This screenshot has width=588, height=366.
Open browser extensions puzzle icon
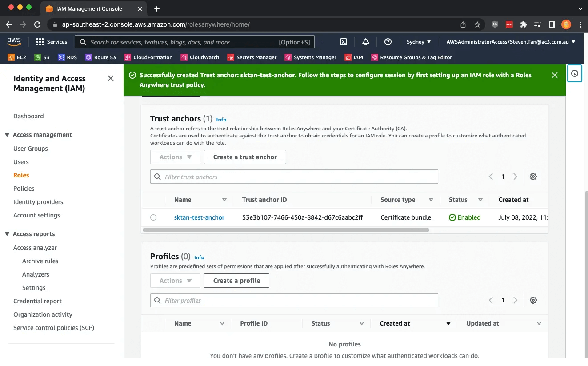524,24
